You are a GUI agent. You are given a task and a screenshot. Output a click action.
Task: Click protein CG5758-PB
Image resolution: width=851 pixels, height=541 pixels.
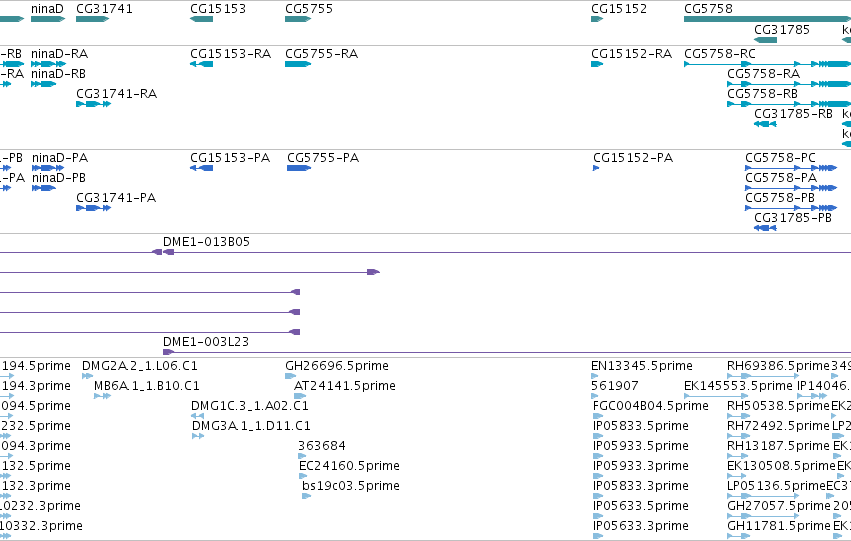pos(791,208)
